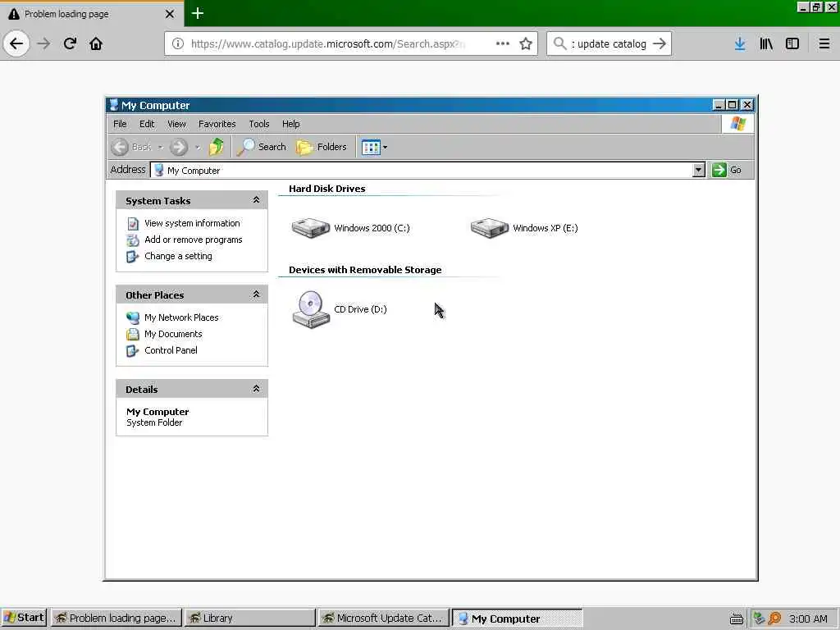Open the View menu

[x=176, y=124]
